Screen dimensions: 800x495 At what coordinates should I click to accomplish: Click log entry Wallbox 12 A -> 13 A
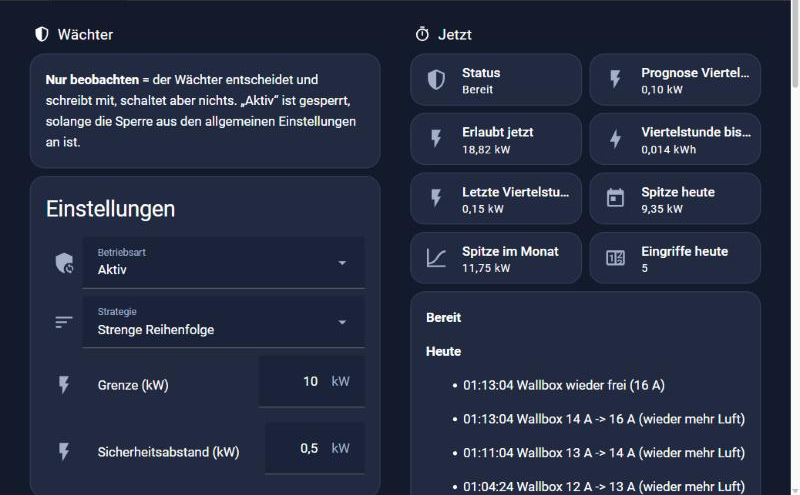click(x=604, y=486)
